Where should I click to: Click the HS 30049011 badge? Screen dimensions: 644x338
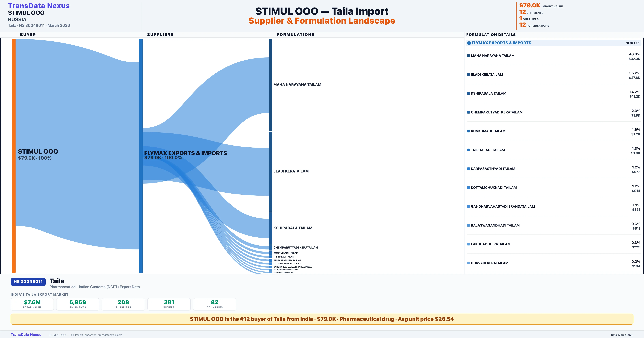pyautogui.click(x=28, y=282)
